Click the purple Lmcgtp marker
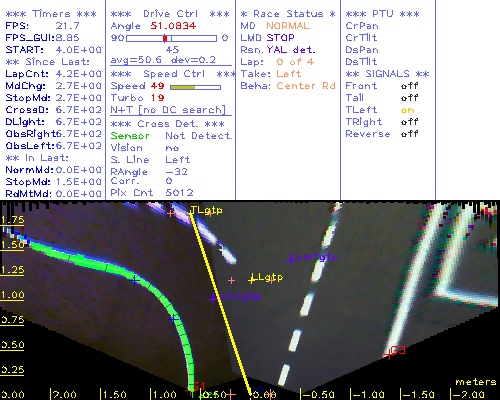The width and height of the screenshot is (500, 400). (x=212, y=298)
